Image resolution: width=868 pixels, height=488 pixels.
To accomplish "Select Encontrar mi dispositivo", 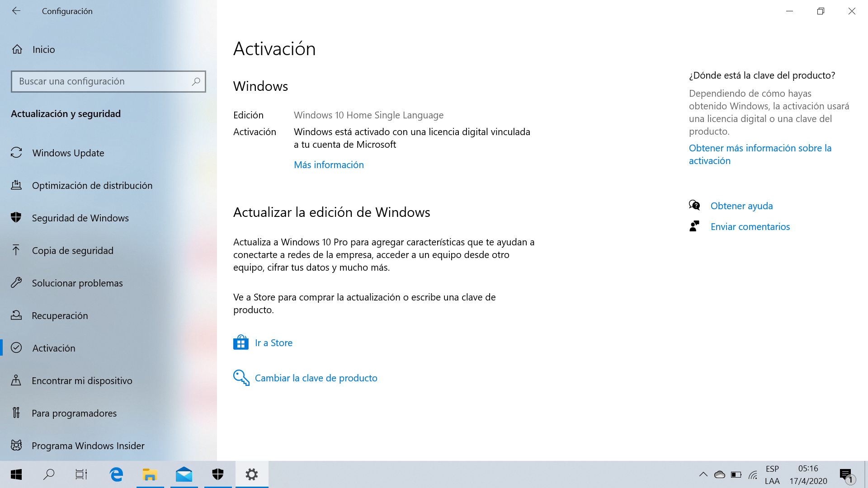I will pos(82,380).
